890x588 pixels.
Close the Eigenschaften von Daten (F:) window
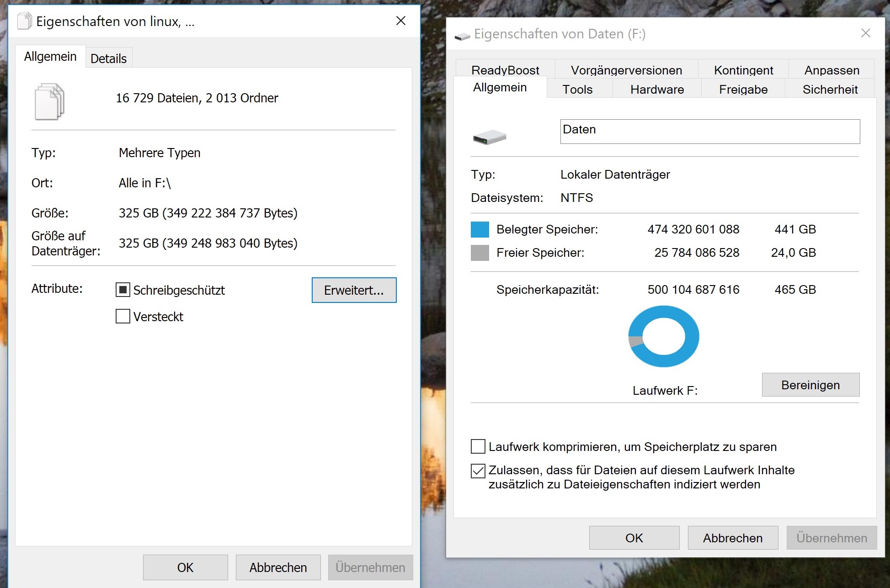click(x=865, y=33)
